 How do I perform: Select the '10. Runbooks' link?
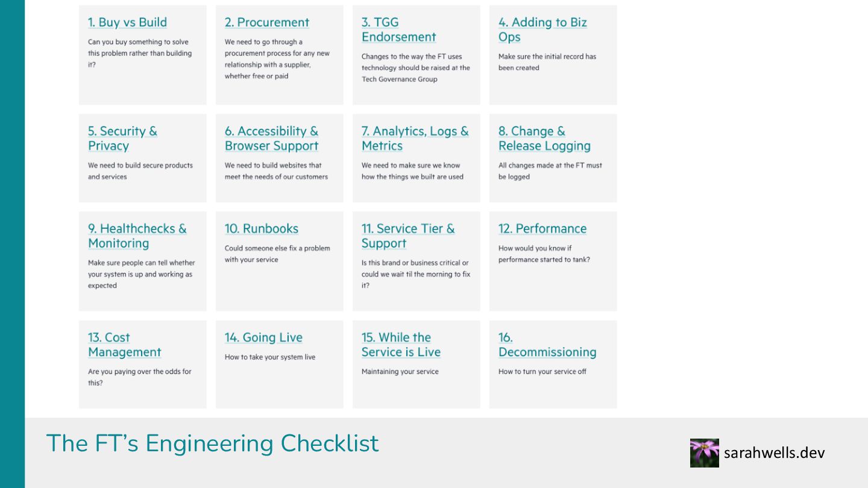[262, 228]
